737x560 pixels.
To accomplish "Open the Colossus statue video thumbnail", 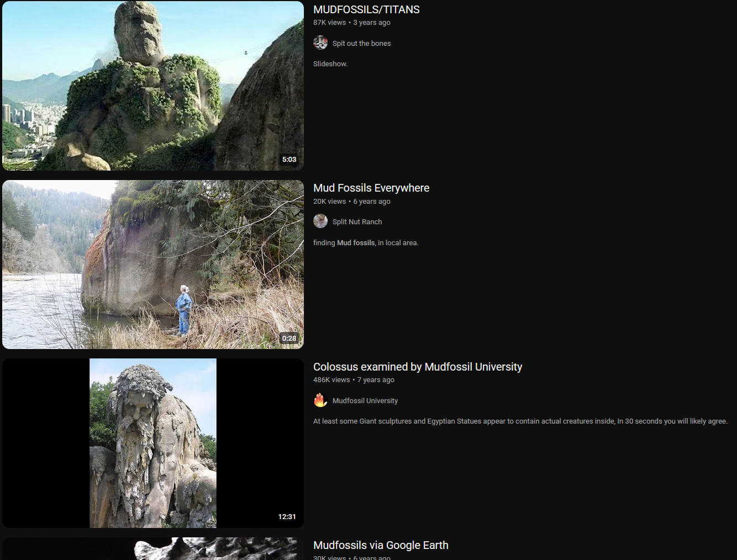I will click(x=153, y=443).
